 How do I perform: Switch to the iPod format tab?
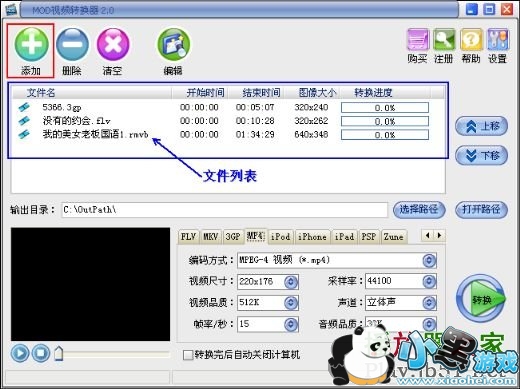280,237
